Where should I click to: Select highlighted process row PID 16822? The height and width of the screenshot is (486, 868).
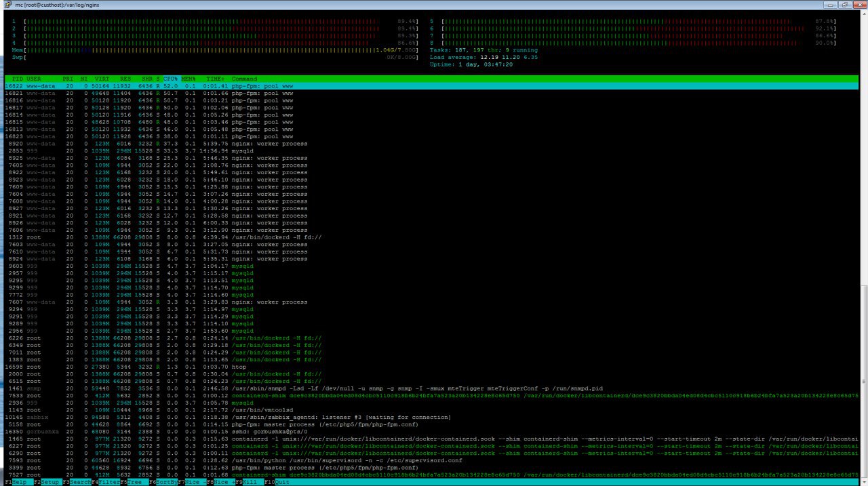click(431, 86)
